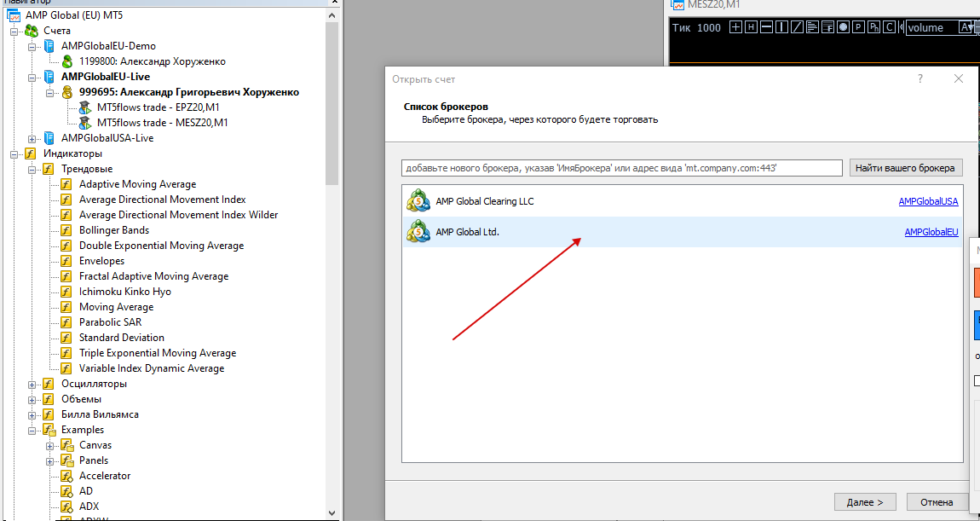The height and width of the screenshot is (521, 980).
Task: Click the Bollinger Bands indicator icon
Action: 66,230
